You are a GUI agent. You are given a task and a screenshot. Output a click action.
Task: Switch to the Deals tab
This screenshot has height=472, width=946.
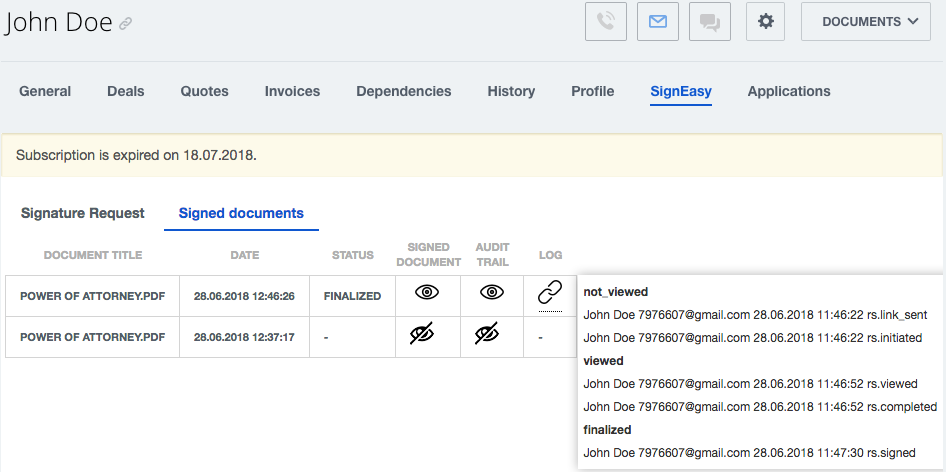125,91
